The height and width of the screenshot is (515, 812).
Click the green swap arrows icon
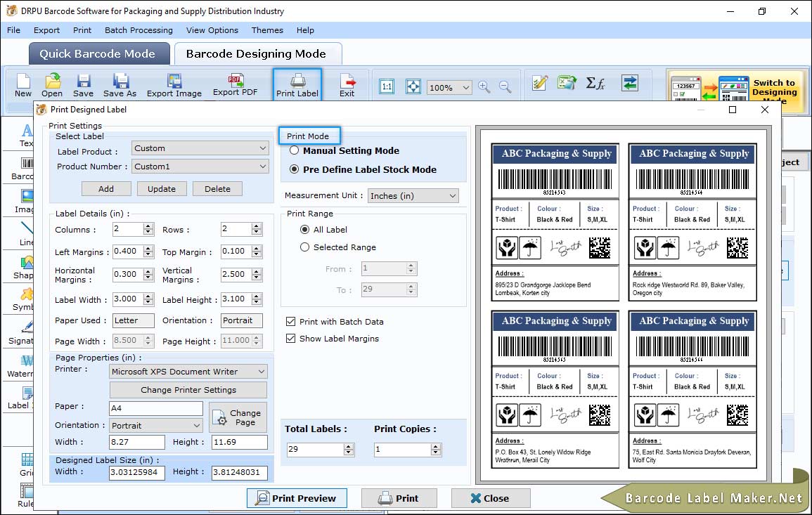(x=630, y=83)
